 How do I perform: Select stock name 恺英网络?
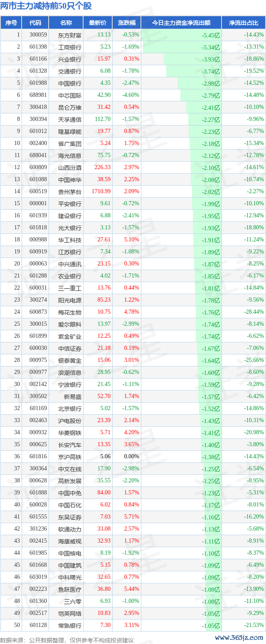[x=70, y=614]
